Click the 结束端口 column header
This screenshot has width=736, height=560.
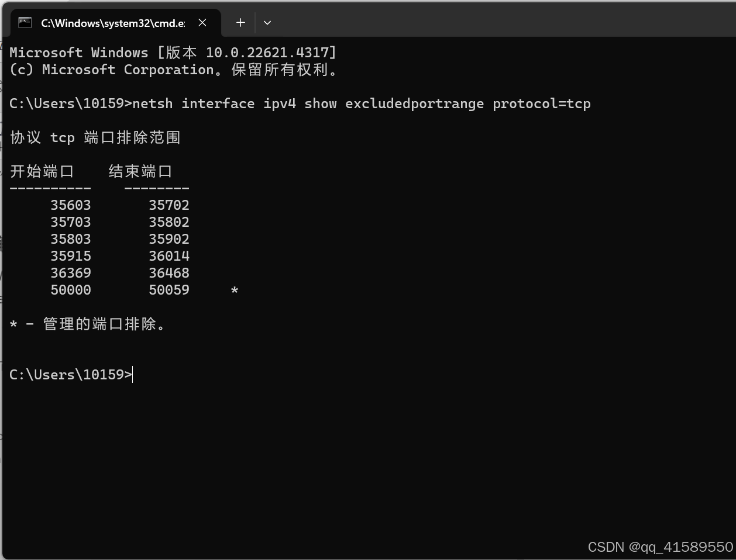tap(140, 171)
